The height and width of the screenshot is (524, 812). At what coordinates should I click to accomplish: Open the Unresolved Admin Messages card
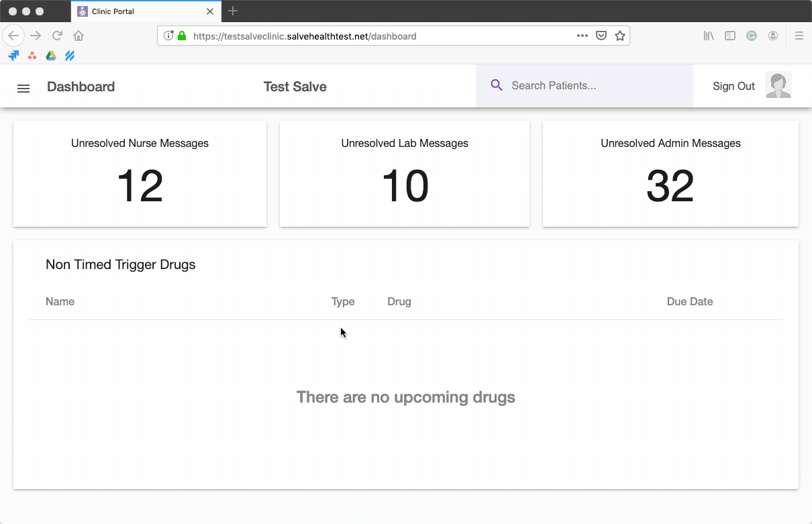tap(670, 174)
